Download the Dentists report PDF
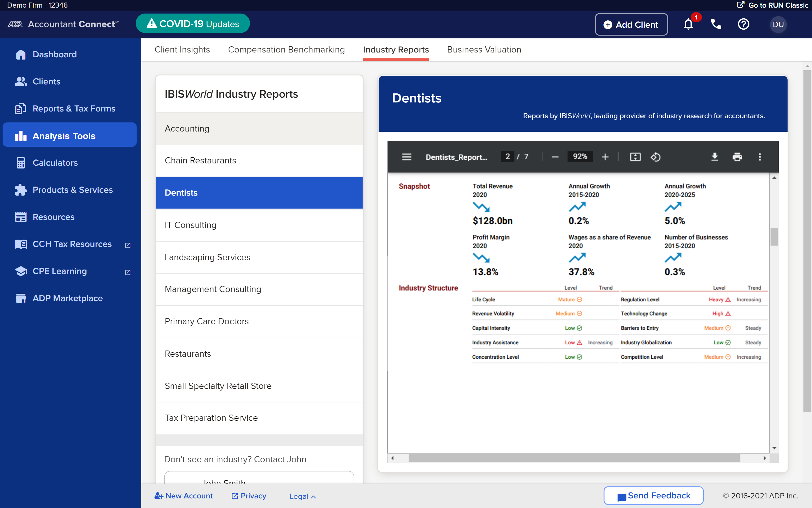 tap(715, 157)
